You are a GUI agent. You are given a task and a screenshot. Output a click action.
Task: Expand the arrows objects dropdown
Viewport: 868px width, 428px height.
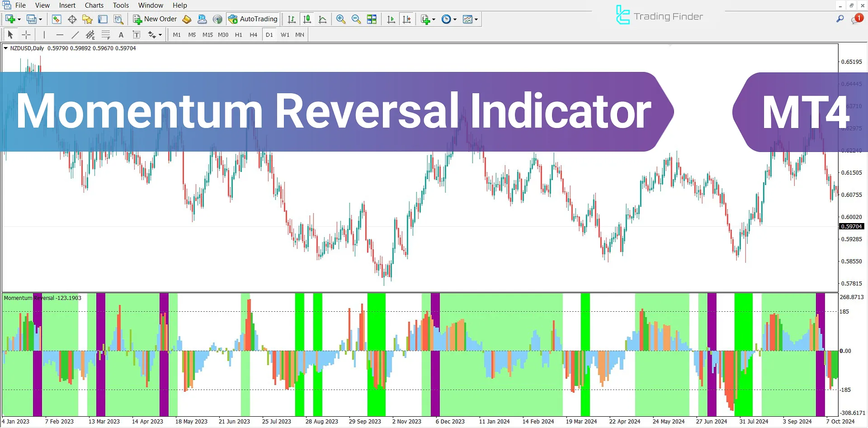point(160,35)
